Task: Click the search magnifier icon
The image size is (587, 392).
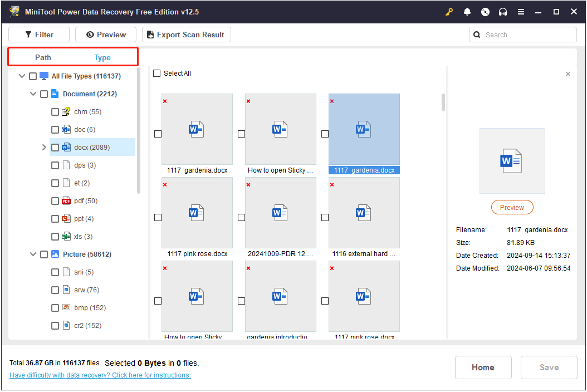Action: coord(477,34)
